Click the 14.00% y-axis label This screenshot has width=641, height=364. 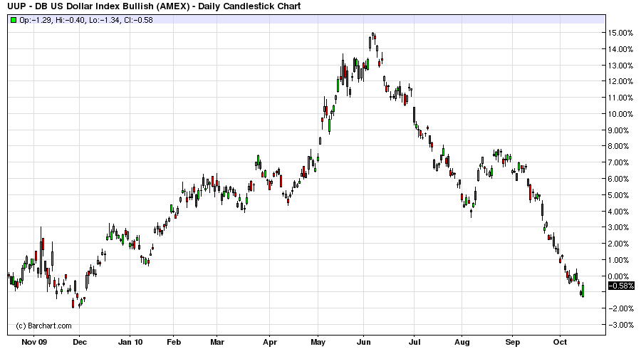[620, 49]
